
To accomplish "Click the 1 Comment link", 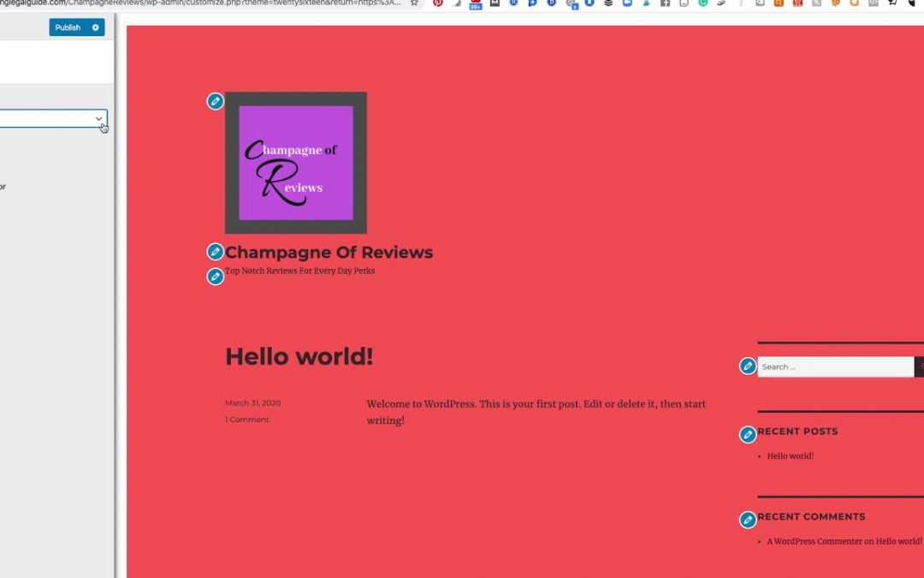I will pos(246,420).
